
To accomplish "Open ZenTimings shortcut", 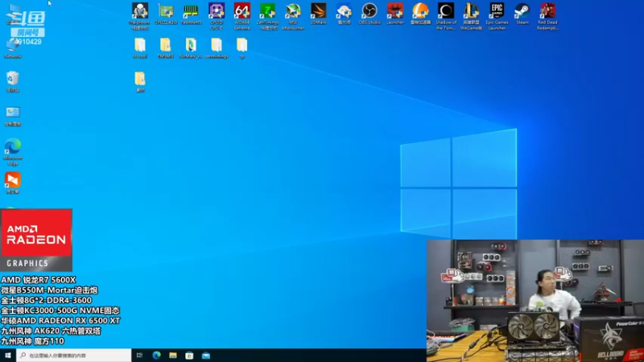I will (267, 16).
